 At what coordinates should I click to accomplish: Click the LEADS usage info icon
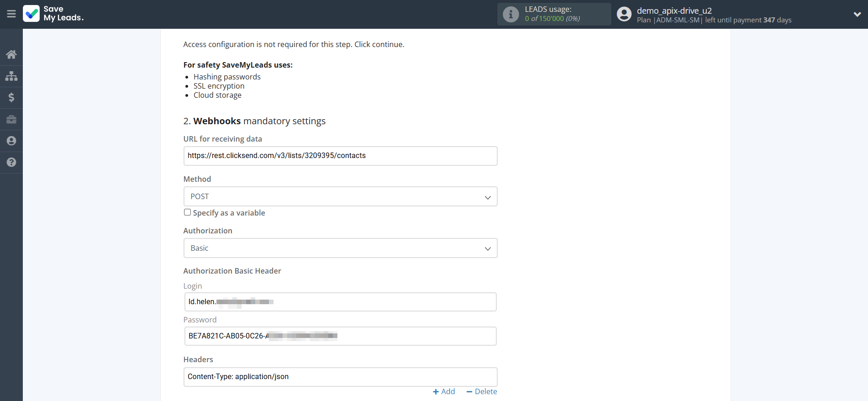[x=510, y=14]
